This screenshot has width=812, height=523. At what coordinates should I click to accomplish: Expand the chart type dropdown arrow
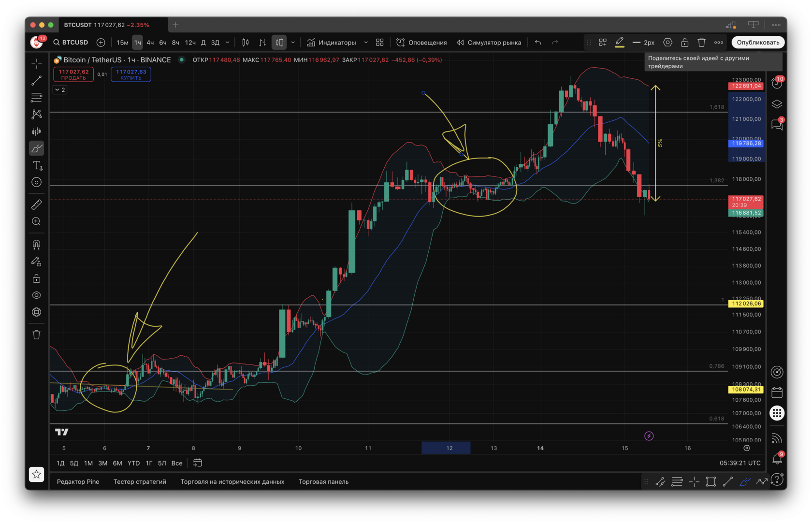click(293, 43)
